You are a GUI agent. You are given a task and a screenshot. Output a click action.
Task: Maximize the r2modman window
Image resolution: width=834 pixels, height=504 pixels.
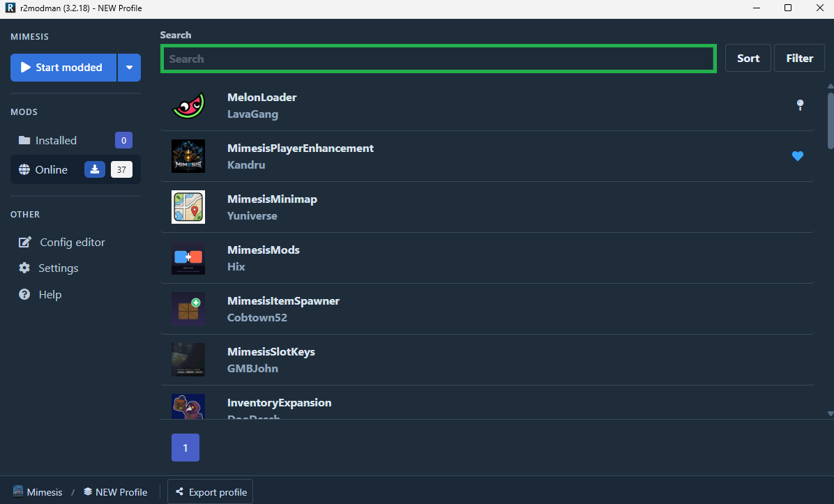788,8
